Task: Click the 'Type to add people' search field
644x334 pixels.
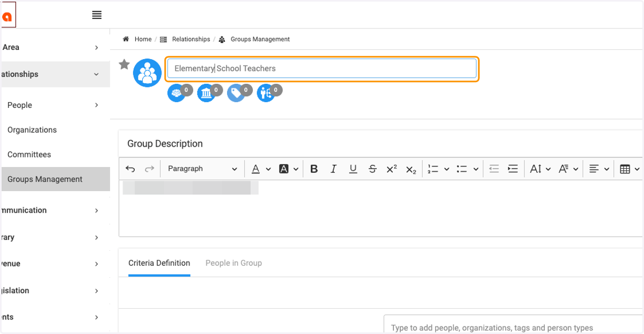Action: [x=514, y=325]
